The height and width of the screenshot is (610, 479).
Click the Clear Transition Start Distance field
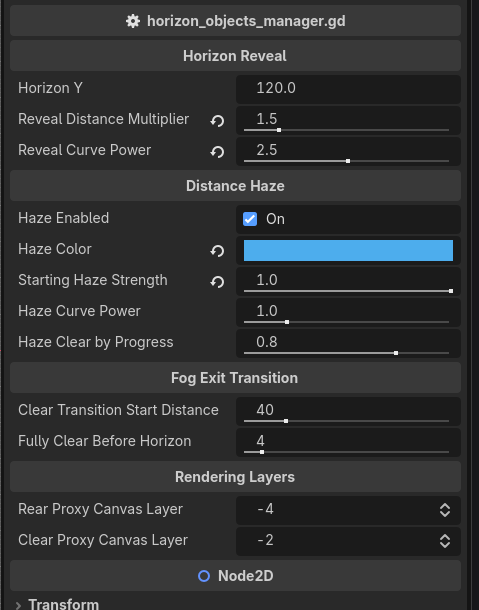(348, 411)
